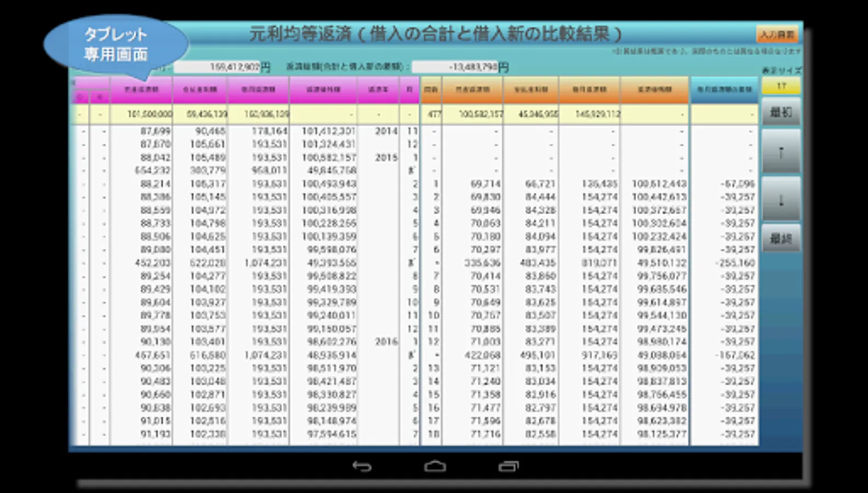Click the down arrow scroll button
Viewport: 868px width, 493px height.
[781, 199]
